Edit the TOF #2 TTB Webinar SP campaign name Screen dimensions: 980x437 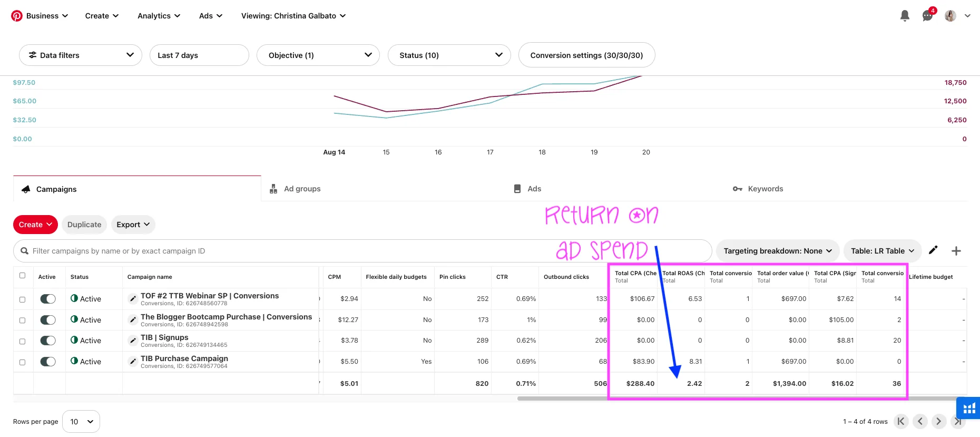click(x=133, y=299)
